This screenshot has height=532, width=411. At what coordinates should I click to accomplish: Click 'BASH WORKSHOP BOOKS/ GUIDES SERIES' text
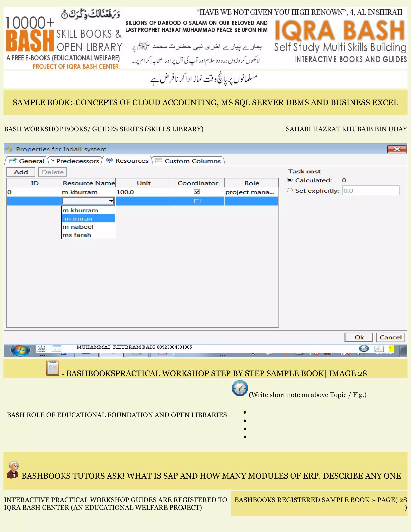pyautogui.click(x=104, y=129)
